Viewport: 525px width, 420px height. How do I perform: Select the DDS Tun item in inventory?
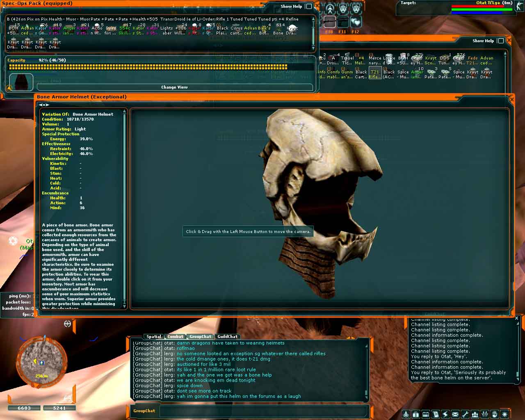click(445, 58)
